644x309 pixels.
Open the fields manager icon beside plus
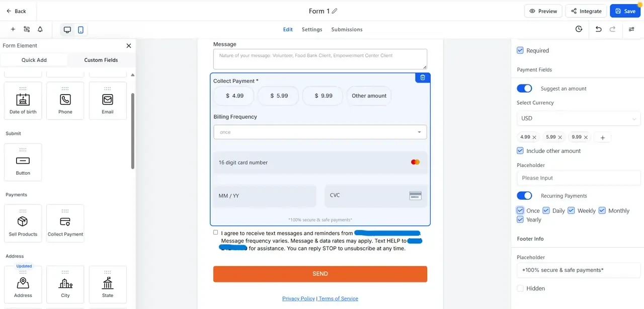coord(27,29)
